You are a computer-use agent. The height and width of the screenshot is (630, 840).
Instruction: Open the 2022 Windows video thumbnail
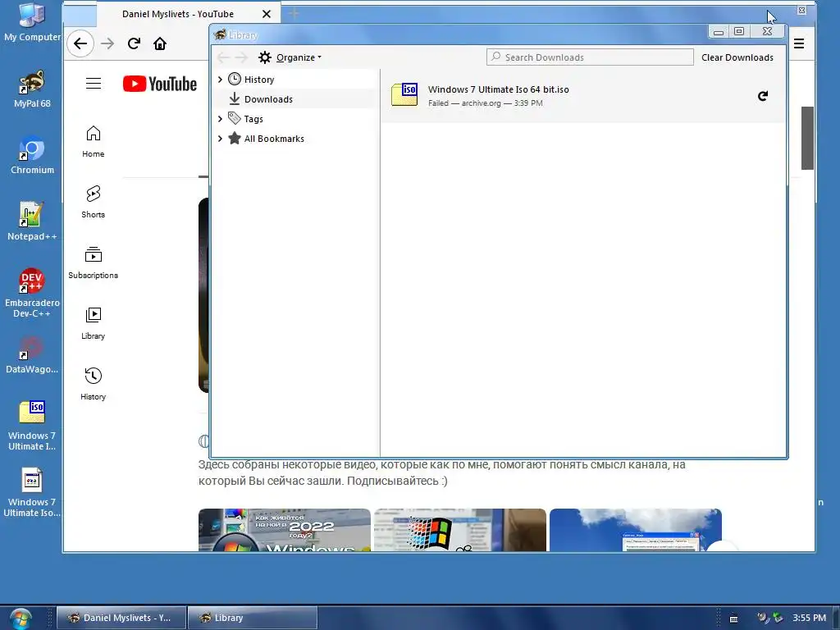pos(284,530)
